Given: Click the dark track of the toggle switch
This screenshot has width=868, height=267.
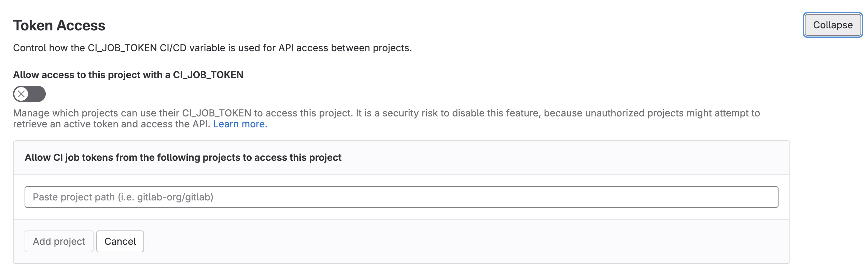Looking at the screenshot, I should [37, 94].
